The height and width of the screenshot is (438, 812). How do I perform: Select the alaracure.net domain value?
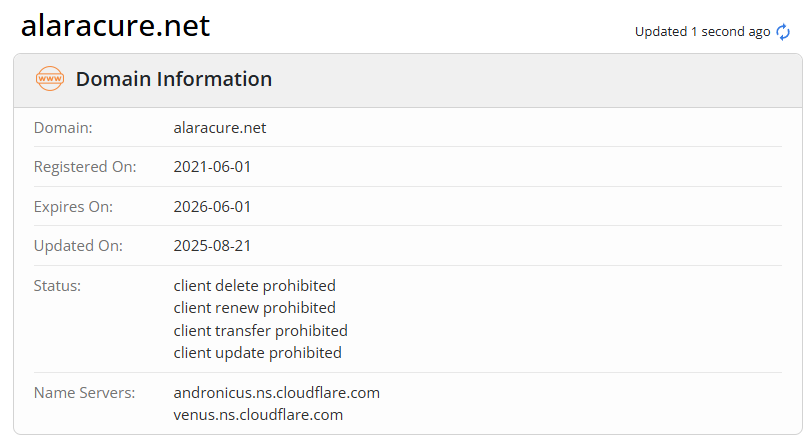click(220, 128)
